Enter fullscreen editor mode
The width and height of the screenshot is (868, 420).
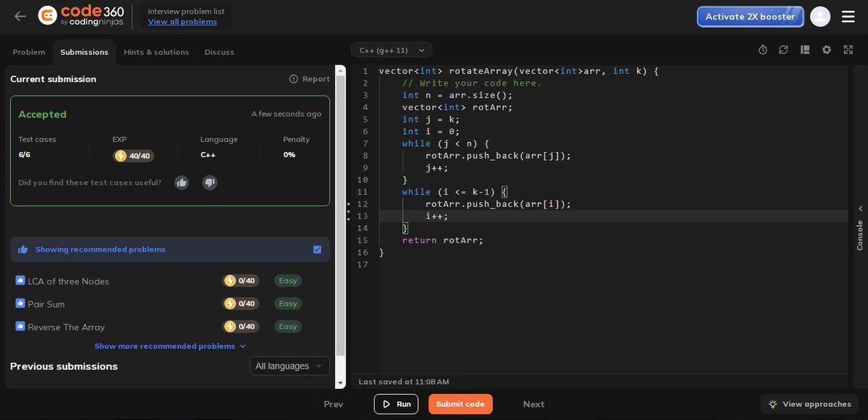(848, 50)
